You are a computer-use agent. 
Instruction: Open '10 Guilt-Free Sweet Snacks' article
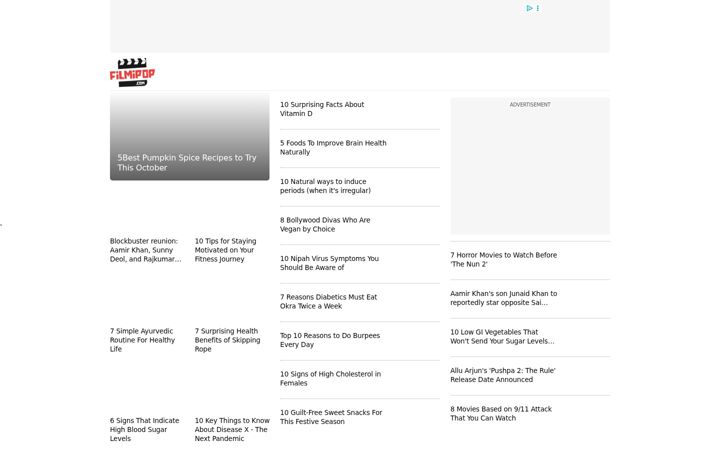331,417
